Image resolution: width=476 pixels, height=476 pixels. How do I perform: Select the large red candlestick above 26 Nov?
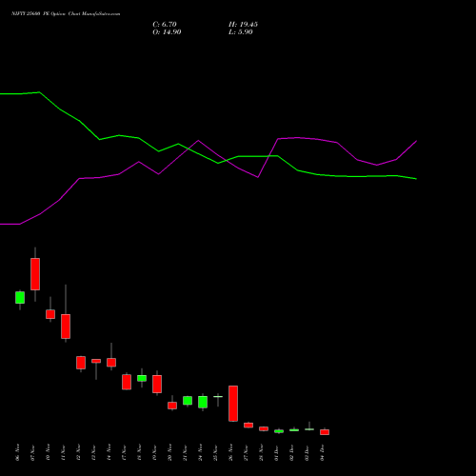233,404
